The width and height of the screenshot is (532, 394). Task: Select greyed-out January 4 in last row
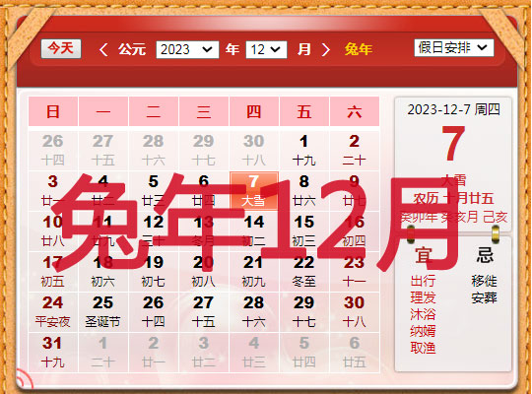(254, 353)
